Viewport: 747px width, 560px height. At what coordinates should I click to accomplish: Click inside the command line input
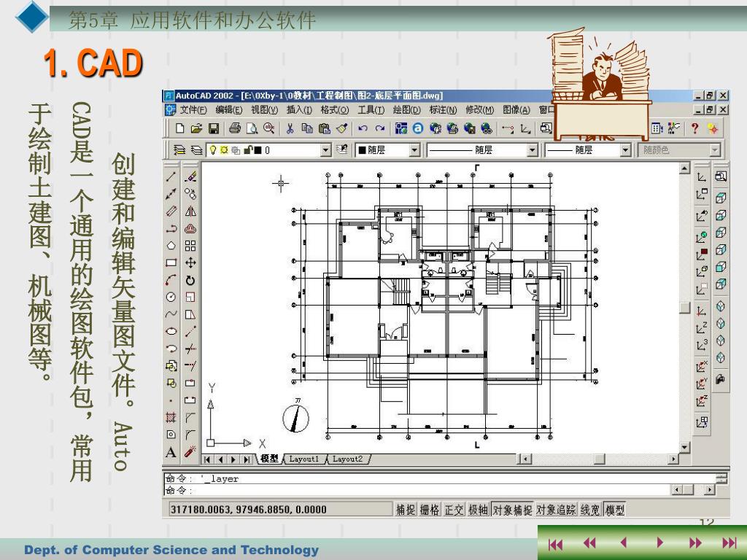417,490
